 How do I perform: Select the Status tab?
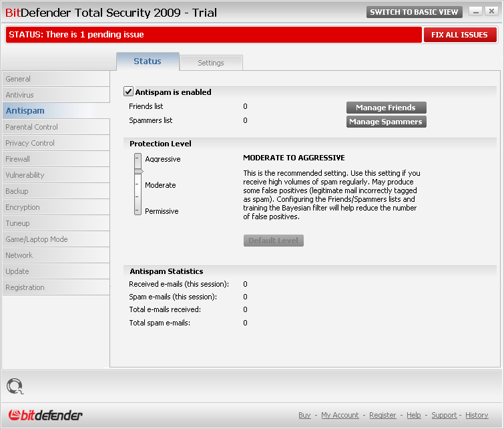[148, 61]
